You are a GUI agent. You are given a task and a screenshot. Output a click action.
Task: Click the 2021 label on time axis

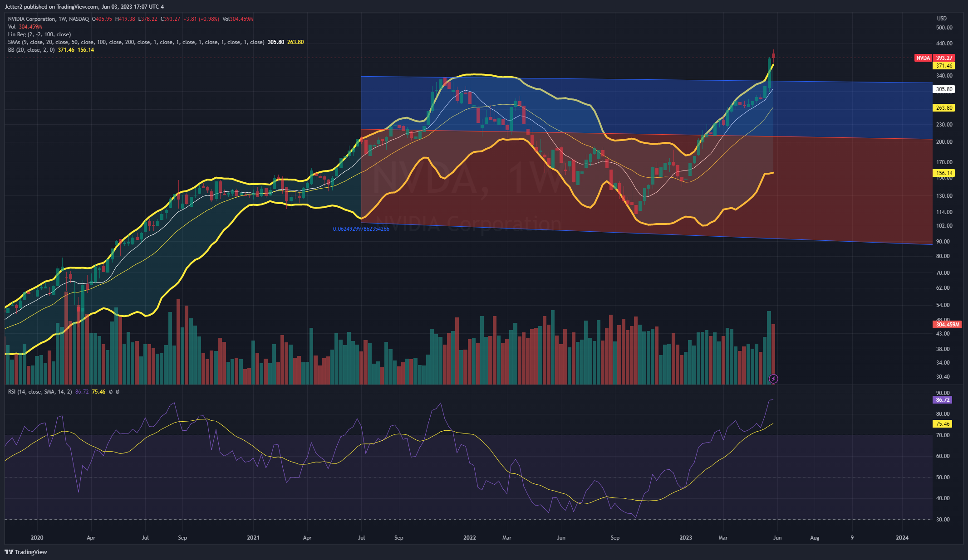(x=253, y=538)
